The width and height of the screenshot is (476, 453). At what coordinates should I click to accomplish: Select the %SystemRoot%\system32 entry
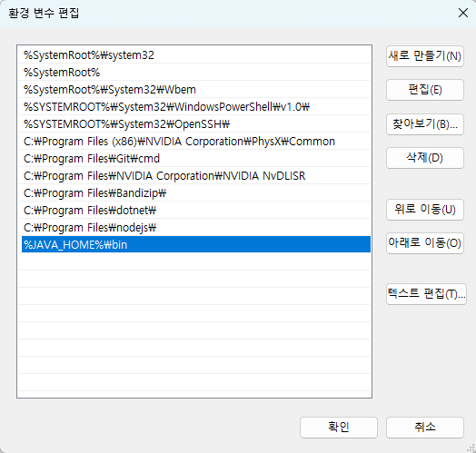click(x=194, y=54)
